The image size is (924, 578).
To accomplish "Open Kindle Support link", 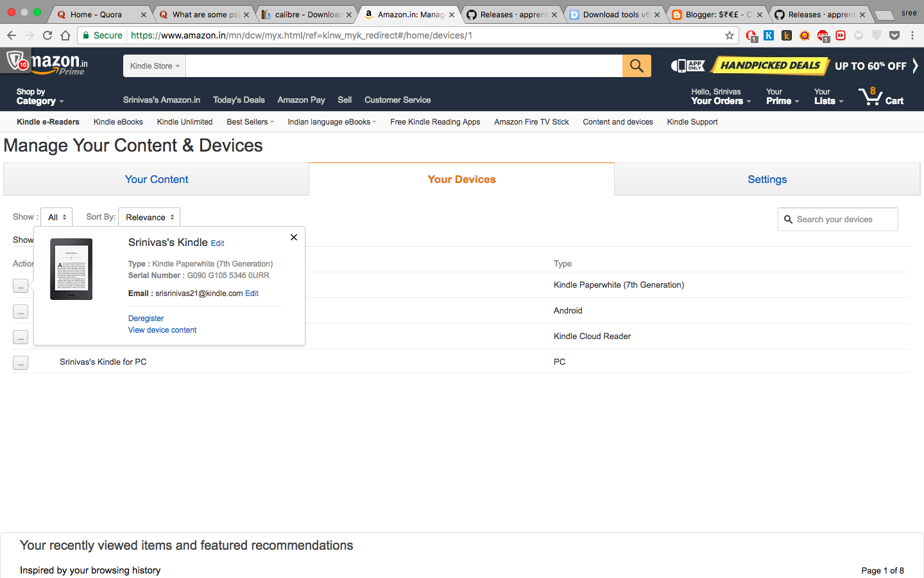I will (x=692, y=122).
